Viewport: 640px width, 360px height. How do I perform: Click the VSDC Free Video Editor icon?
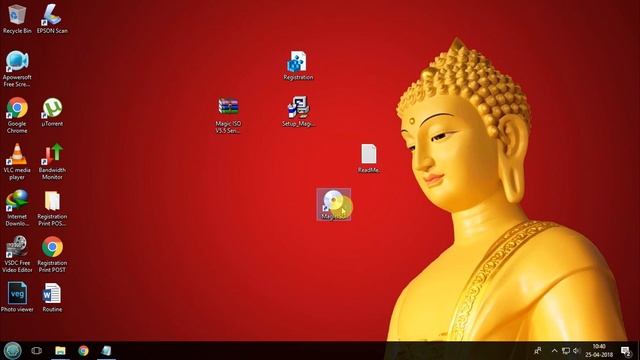tap(17, 254)
